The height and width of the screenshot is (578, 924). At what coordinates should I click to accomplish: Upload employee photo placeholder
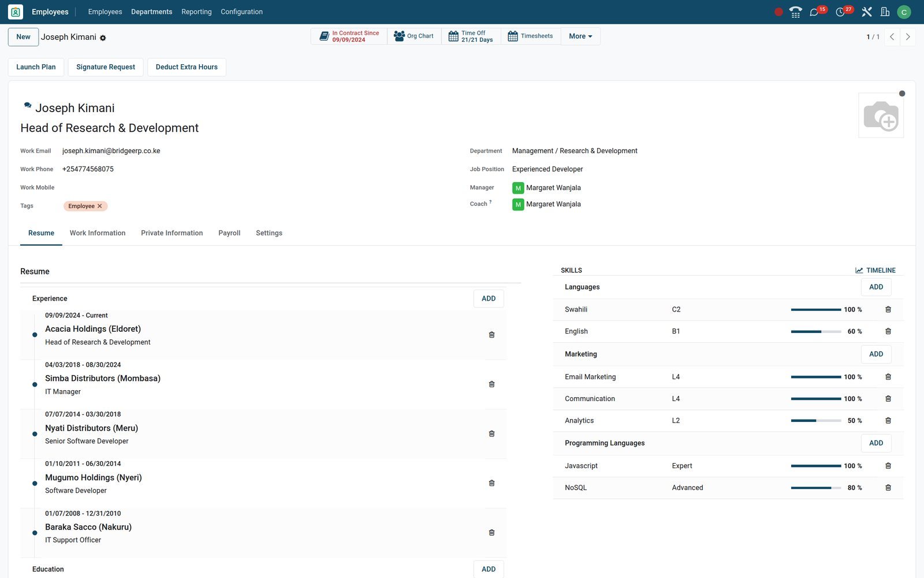pyautogui.click(x=881, y=116)
